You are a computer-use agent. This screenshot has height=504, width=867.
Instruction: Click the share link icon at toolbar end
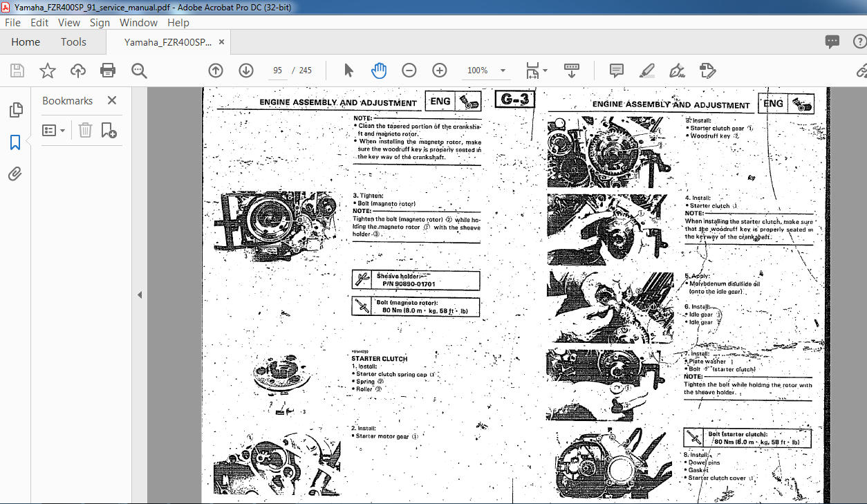pos(861,71)
